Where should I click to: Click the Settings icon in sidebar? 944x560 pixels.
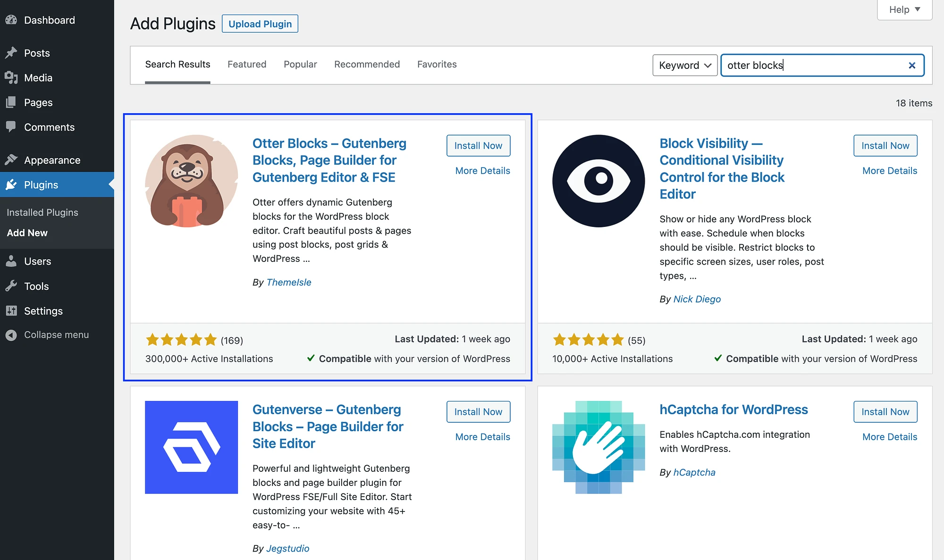pyautogui.click(x=11, y=310)
